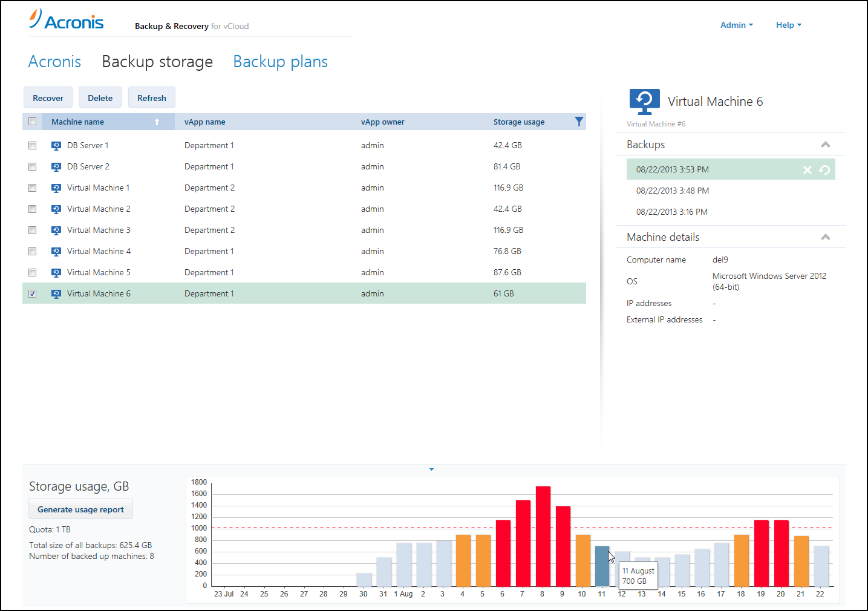Click the orange 4 August chart bar
868x611 pixels.
coord(463,560)
